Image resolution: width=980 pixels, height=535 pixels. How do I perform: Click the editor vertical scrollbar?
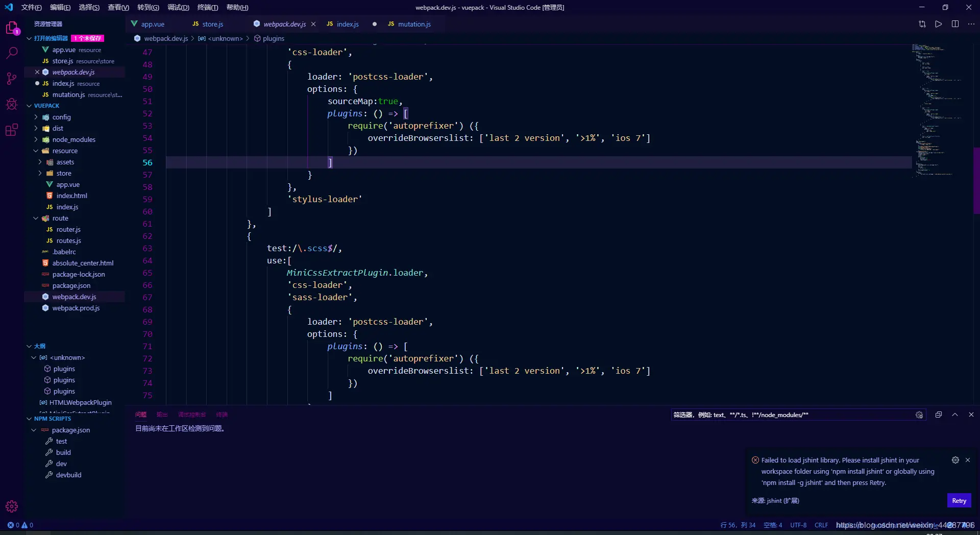(976, 180)
